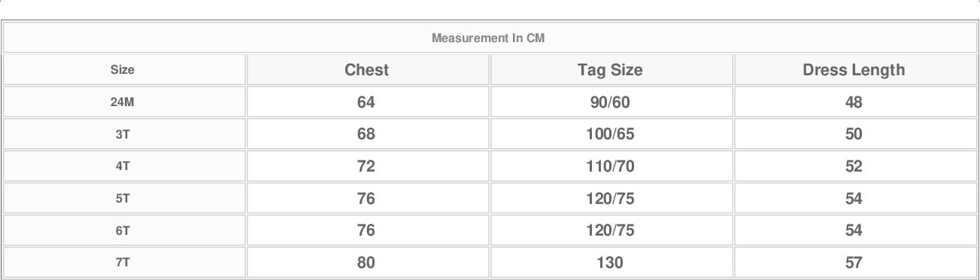Click the 5T size cell
Viewport: 980px width, 280px height.
[123, 199]
